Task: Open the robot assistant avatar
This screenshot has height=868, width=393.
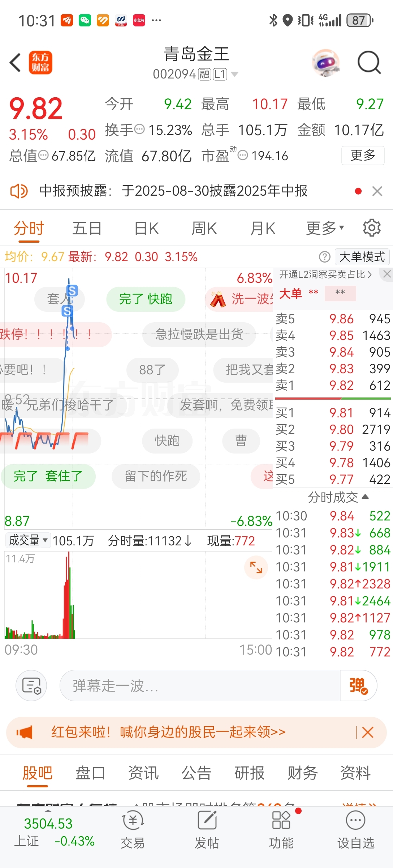Action: point(326,63)
